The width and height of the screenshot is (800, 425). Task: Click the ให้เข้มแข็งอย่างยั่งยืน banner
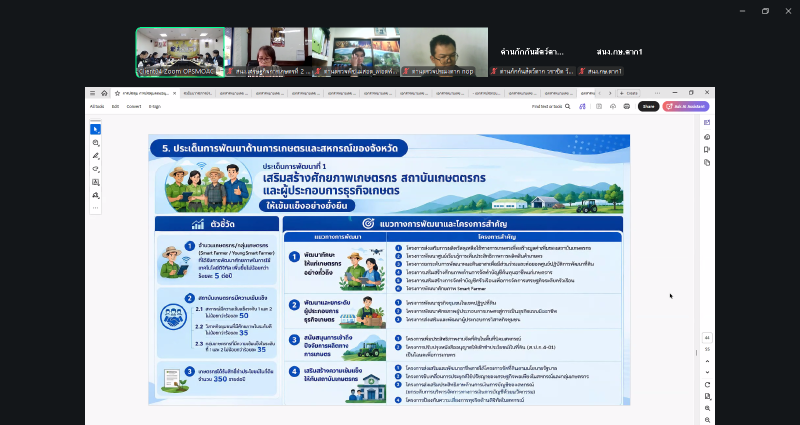[x=307, y=206]
